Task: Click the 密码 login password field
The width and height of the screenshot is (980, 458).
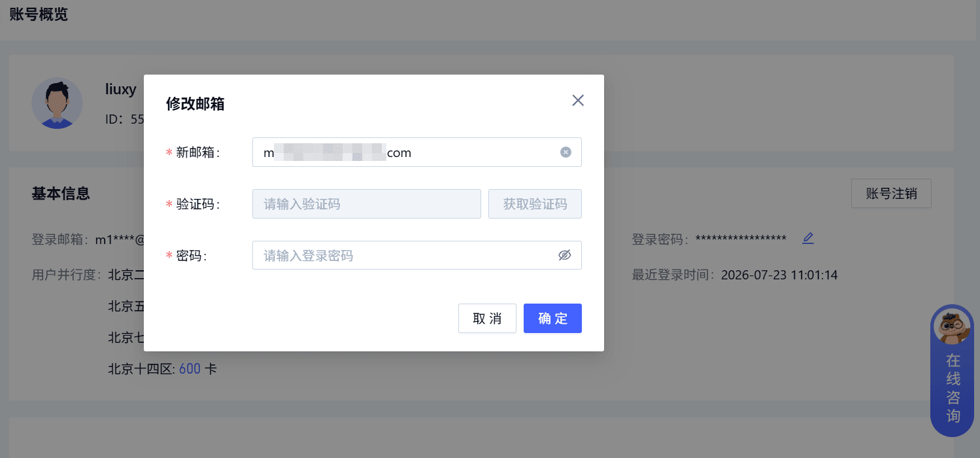Action: pyautogui.click(x=416, y=255)
